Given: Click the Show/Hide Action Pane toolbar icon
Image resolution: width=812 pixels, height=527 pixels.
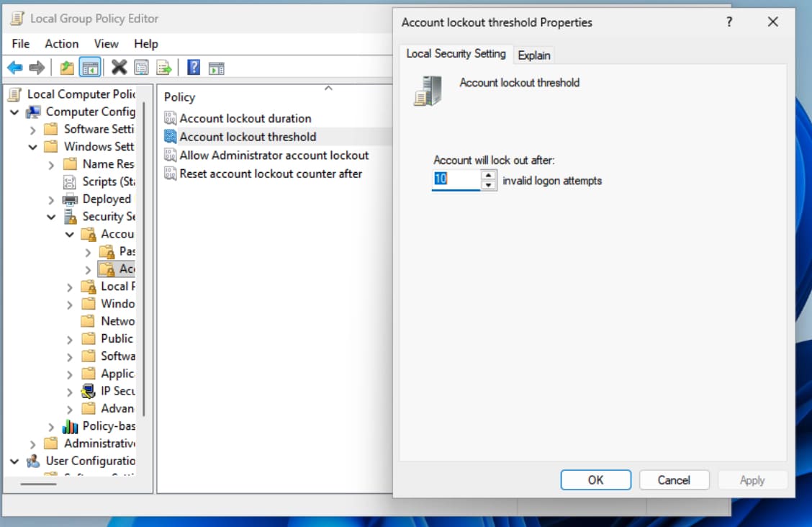Looking at the screenshot, I should [218, 67].
